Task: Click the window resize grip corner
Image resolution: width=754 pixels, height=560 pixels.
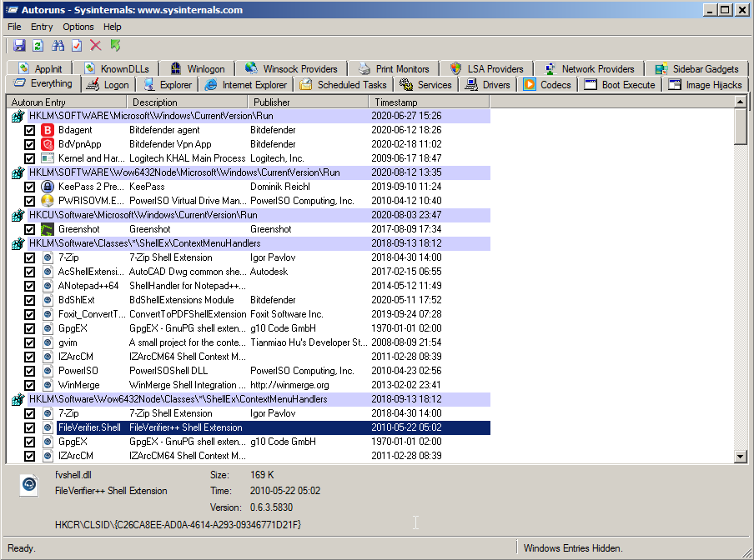Action: 747,552
